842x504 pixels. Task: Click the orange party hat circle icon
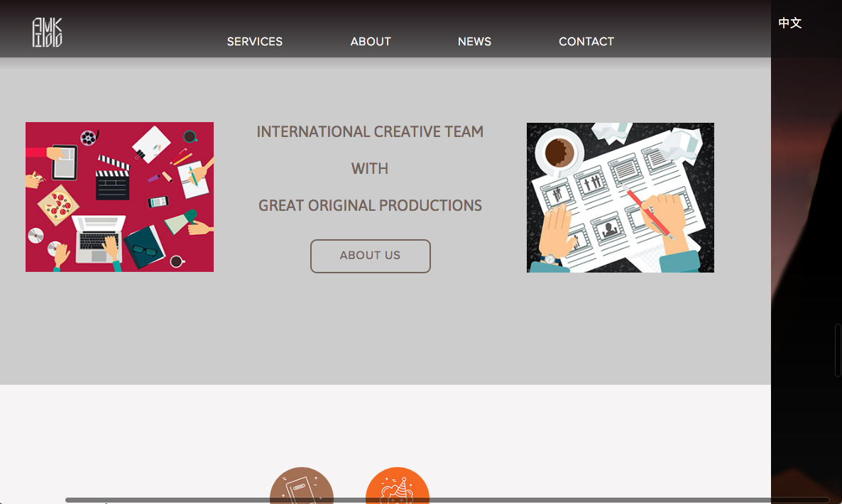(397, 486)
